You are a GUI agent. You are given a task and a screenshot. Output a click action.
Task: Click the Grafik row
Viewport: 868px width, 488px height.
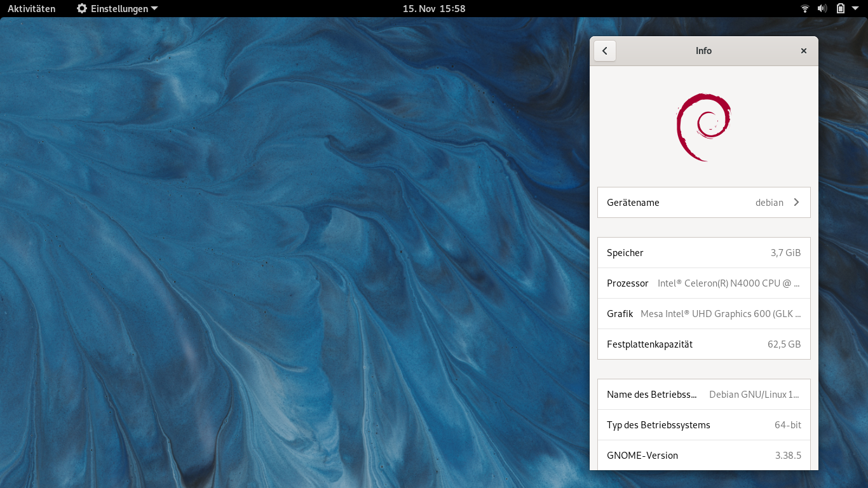pos(703,314)
